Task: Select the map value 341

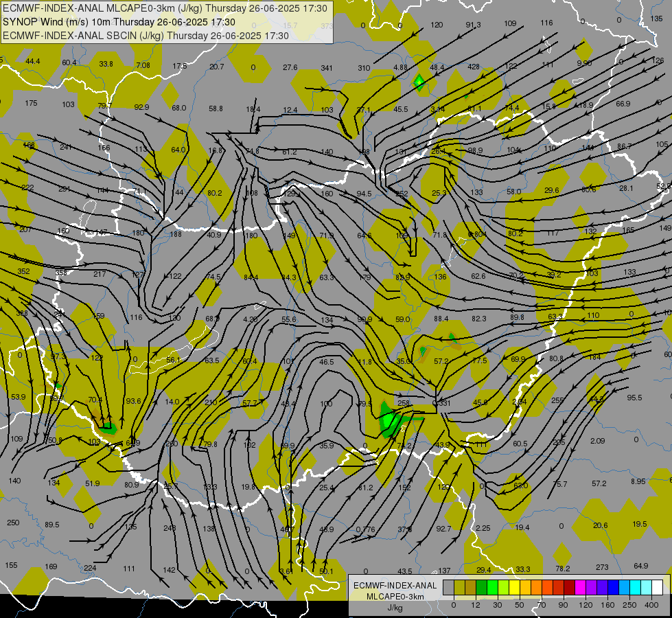Action: [327, 68]
